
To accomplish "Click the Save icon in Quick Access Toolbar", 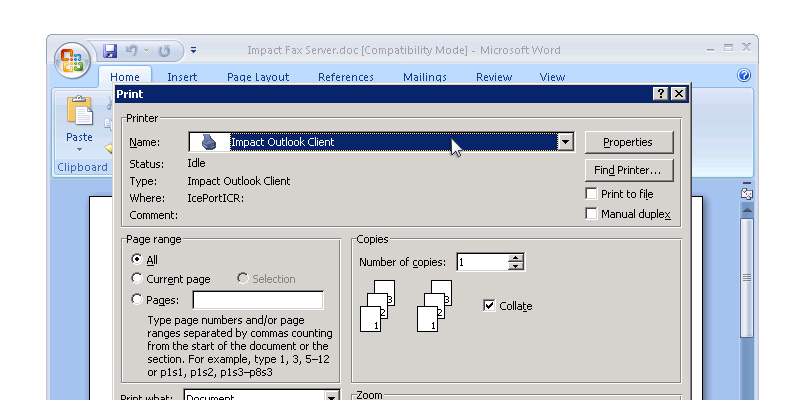I will point(111,50).
